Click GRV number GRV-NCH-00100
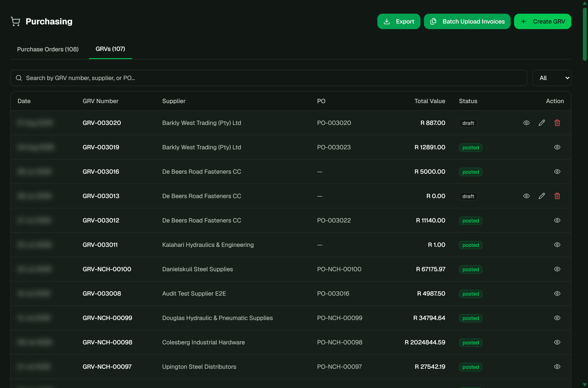The image size is (588, 388). click(107, 269)
